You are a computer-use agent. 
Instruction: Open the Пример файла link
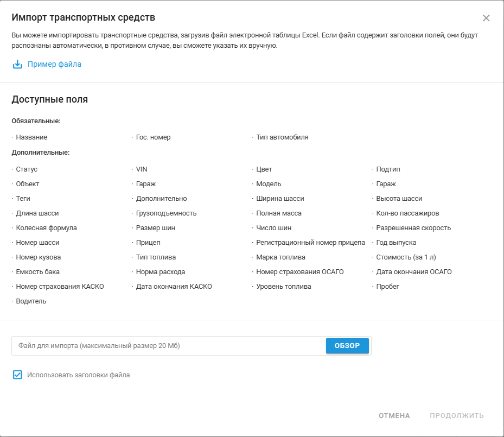pos(54,64)
